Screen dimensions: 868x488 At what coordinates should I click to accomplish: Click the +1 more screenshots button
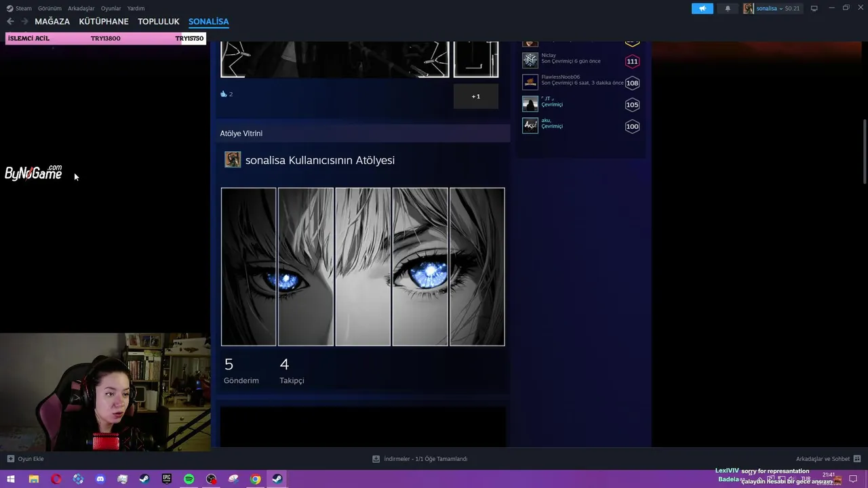[x=476, y=96]
